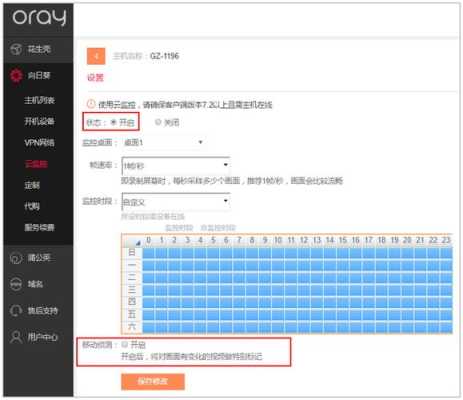Open the 监控时段 dropdown showing 自定义
The width and height of the screenshot is (463, 400).
pos(176,202)
